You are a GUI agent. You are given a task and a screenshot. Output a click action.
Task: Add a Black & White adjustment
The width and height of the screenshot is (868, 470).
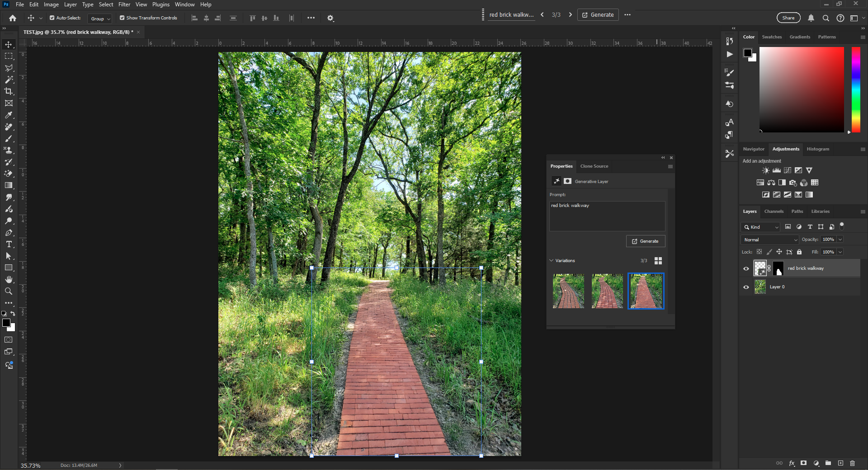point(782,183)
